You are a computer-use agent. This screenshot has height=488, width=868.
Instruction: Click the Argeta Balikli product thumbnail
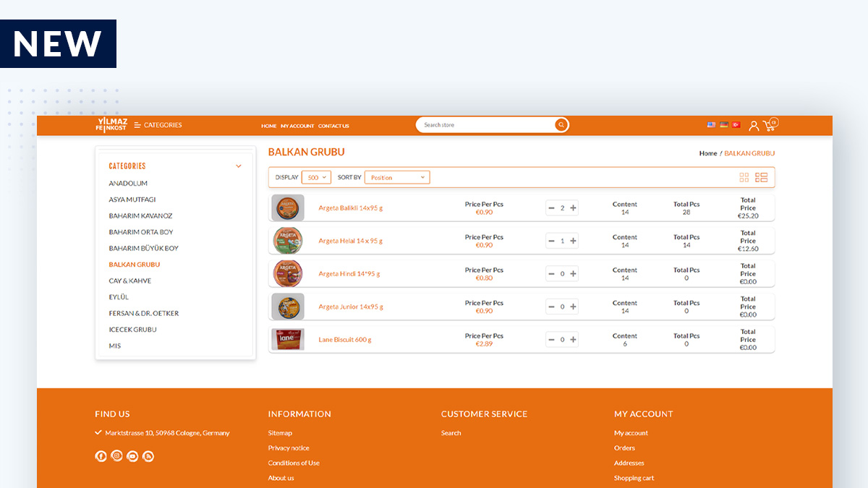click(288, 208)
